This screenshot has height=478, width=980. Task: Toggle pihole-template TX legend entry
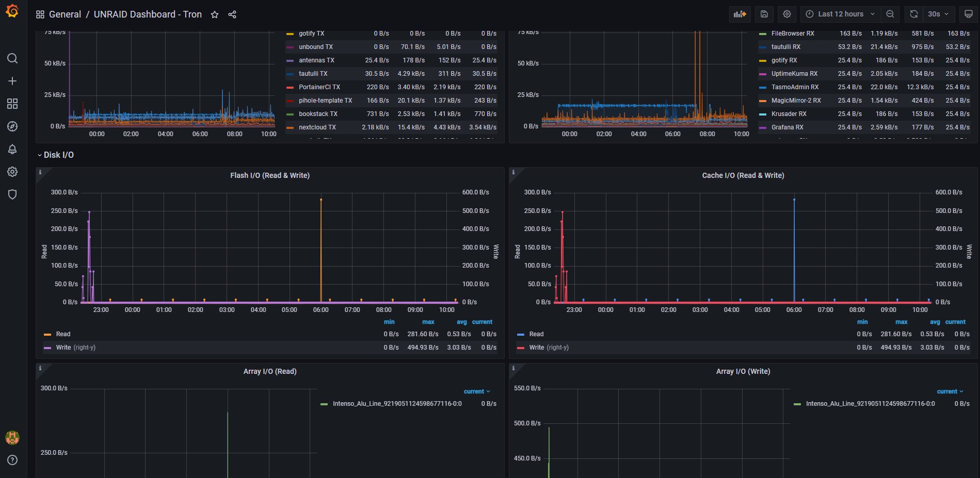(x=325, y=101)
